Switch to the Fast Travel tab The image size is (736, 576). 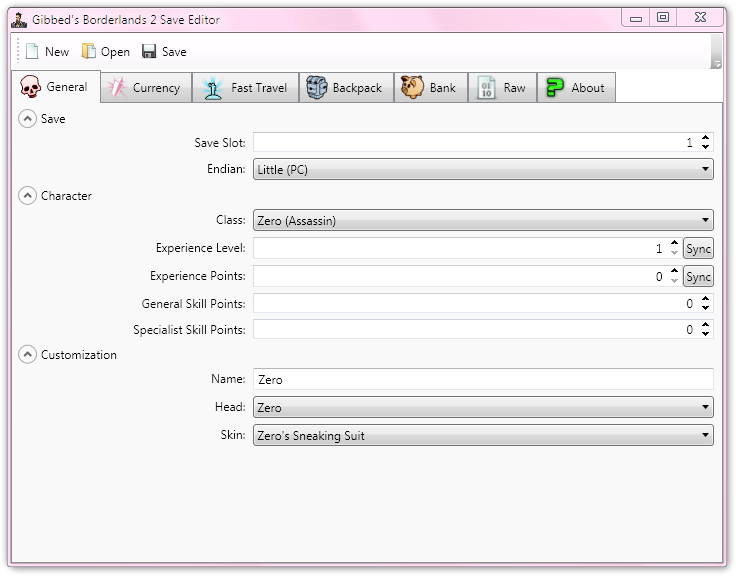(245, 88)
